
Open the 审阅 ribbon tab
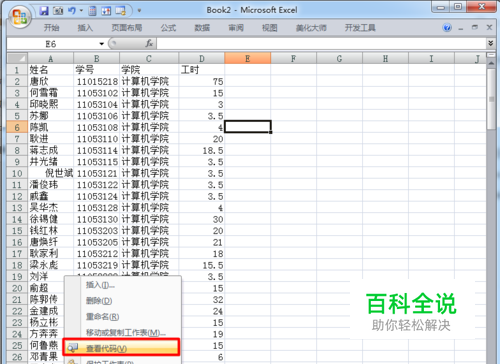click(236, 28)
